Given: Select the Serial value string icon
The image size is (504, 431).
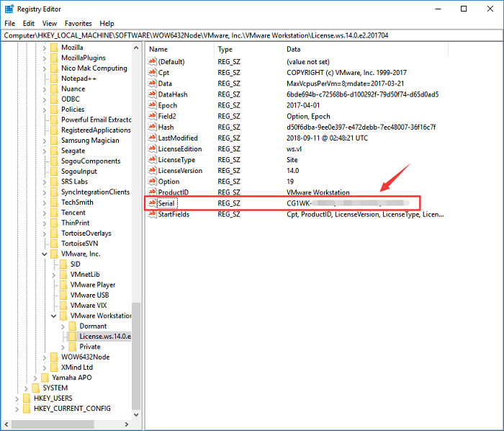Looking at the screenshot, I should pyautogui.click(x=153, y=203).
